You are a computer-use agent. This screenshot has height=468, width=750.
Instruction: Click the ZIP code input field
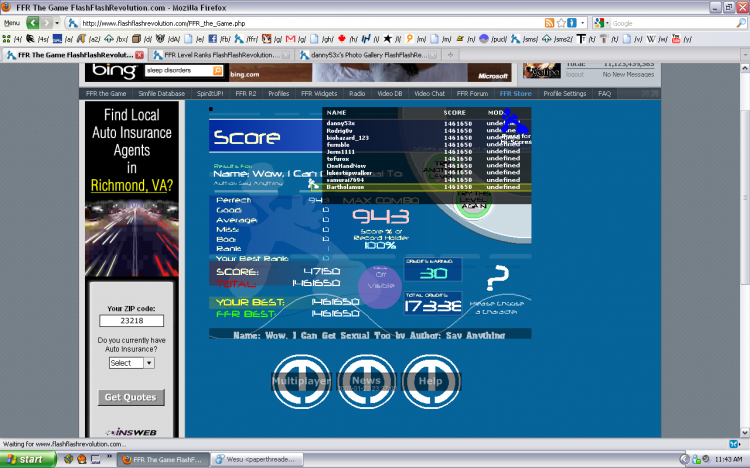tap(132, 321)
